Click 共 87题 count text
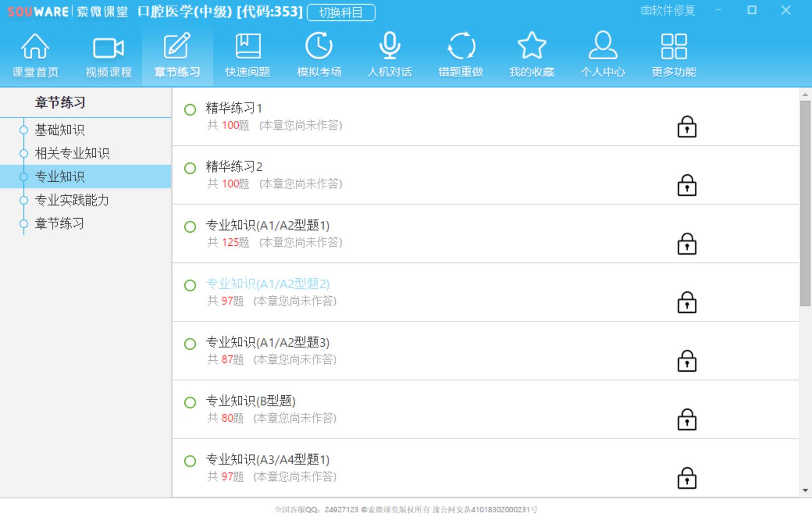Image resolution: width=812 pixels, height=517 pixels. pos(225,359)
